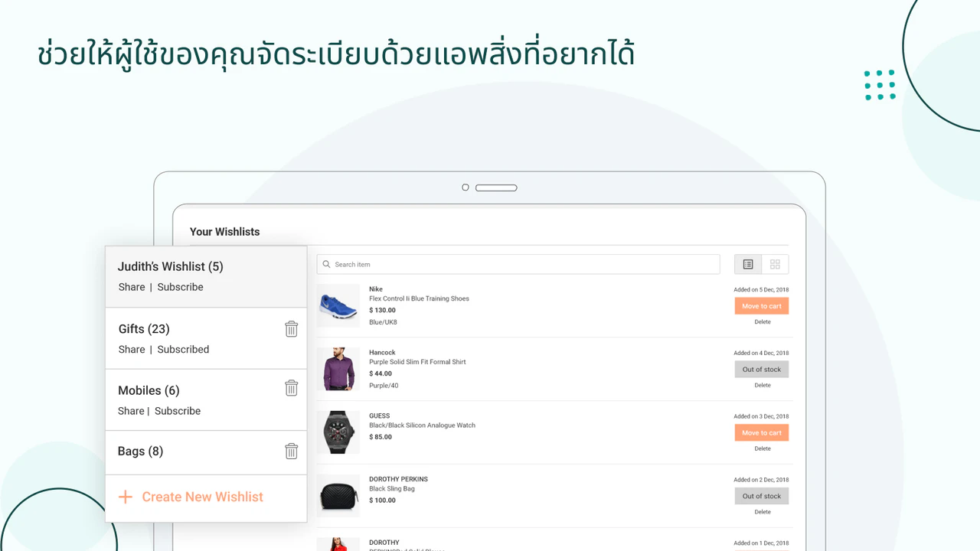This screenshot has height=551, width=980.
Task: Click Added on 3 Dec, 2018 date
Action: 761,416
